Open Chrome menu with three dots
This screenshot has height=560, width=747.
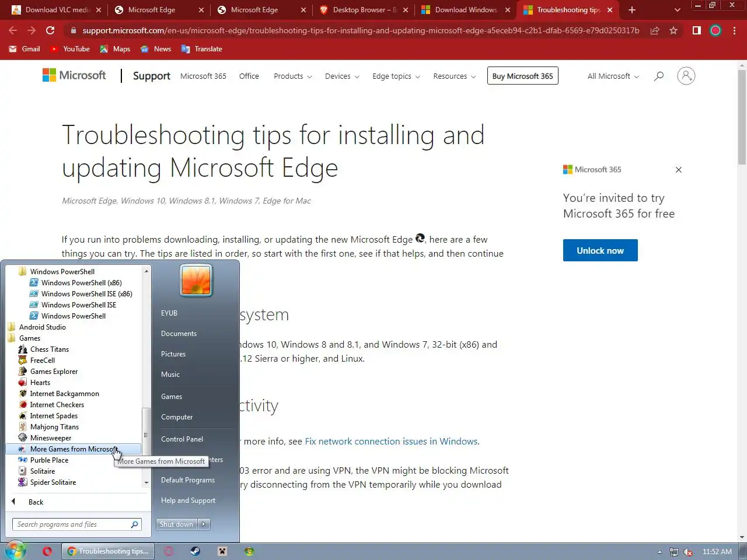tap(734, 30)
